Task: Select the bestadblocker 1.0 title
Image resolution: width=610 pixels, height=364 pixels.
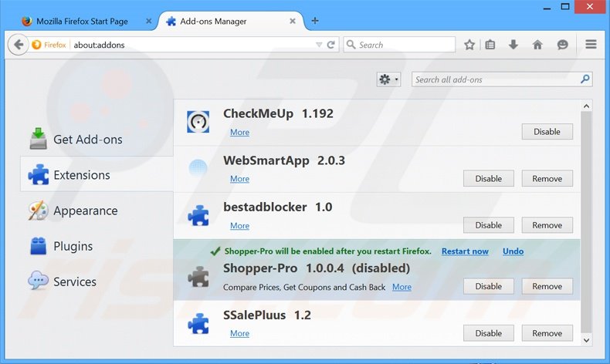Action: pos(278,207)
